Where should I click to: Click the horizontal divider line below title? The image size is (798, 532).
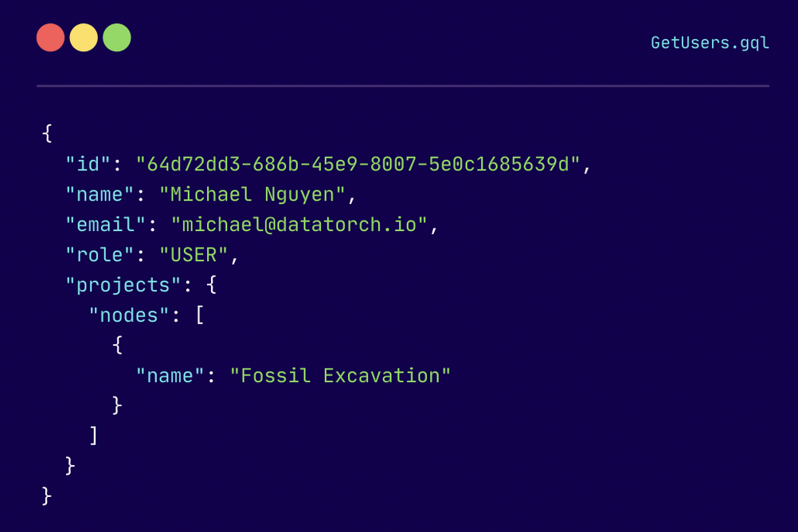click(402, 85)
